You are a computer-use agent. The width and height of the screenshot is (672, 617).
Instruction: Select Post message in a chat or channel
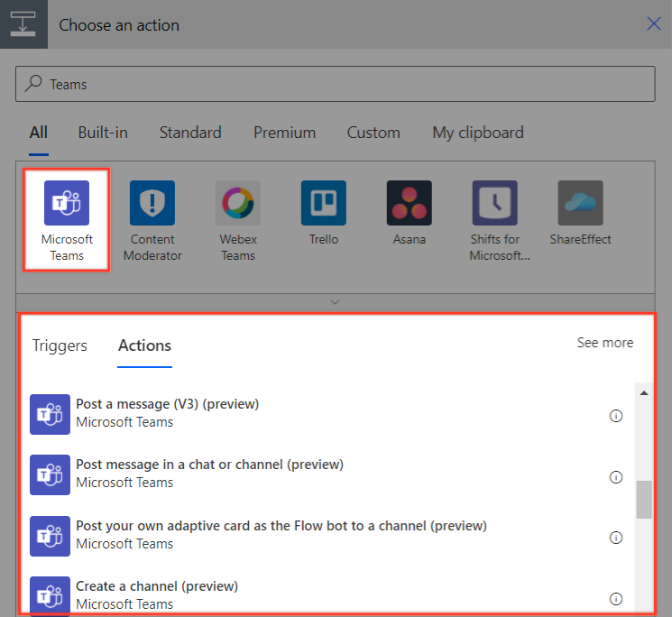tap(209, 465)
